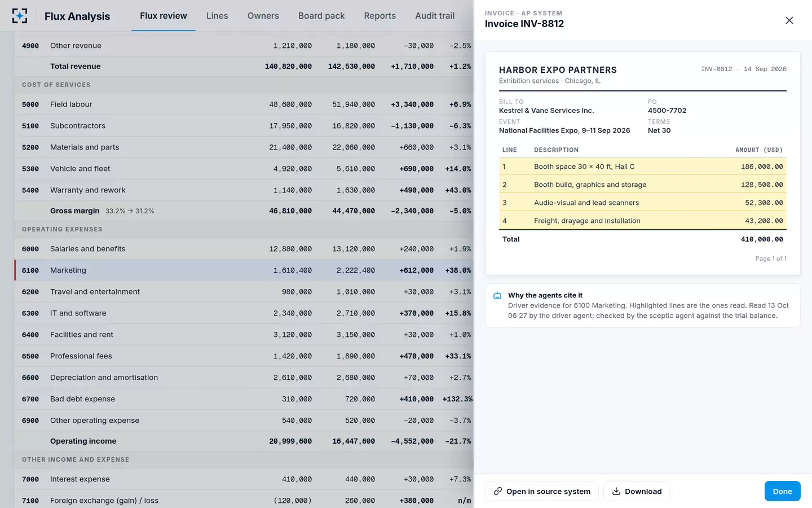Click invoice line 'Booth space 30 × 40 ft, Hall C'
812x508 pixels.
coord(643,167)
